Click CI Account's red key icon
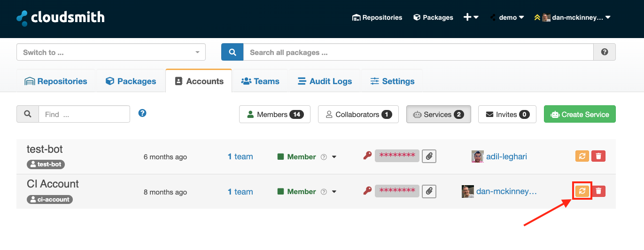 tap(367, 190)
